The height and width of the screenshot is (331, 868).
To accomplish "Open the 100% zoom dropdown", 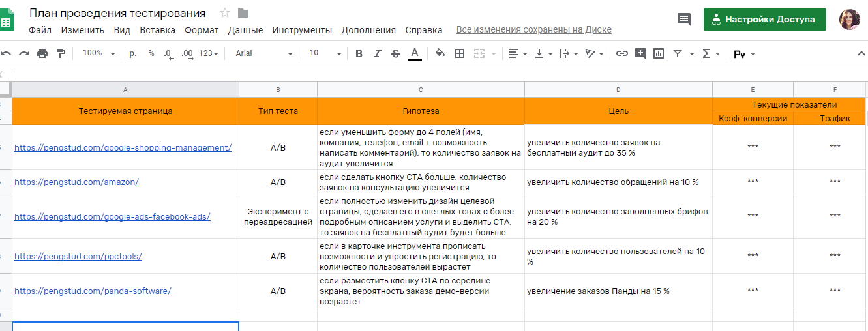I will pyautogui.click(x=99, y=53).
